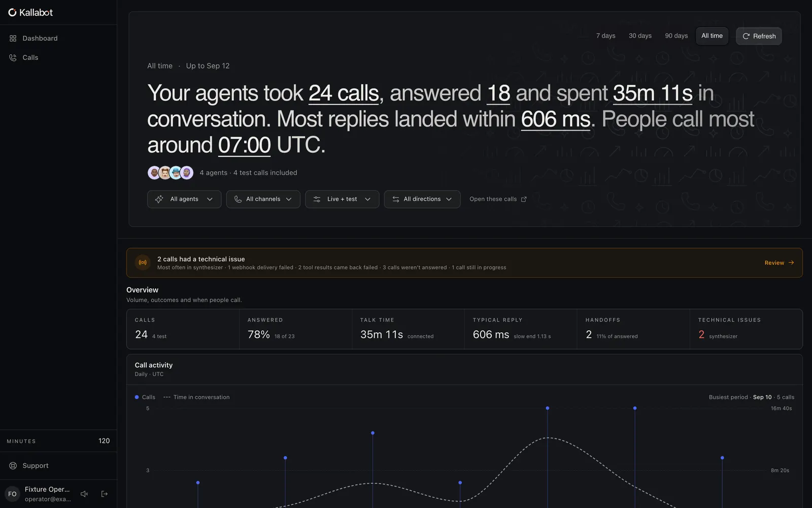Click the refresh arrow icon
This screenshot has height=508, width=812.
[746, 36]
